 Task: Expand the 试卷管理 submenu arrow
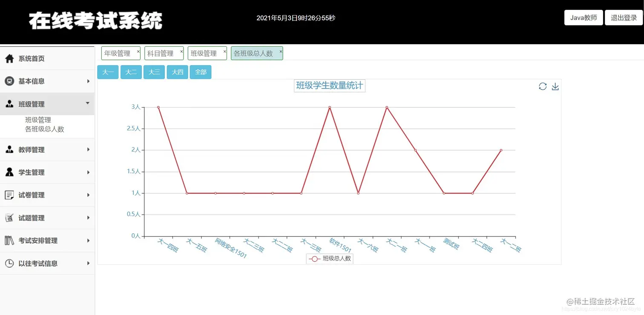pos(88,195)
